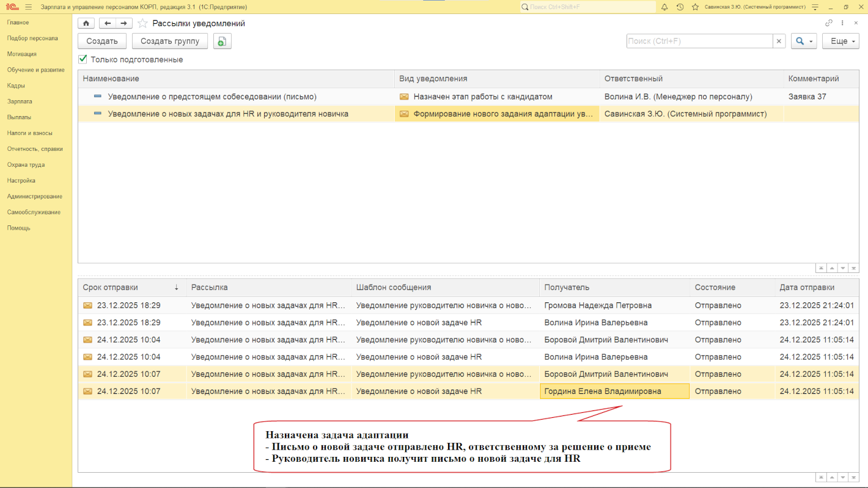The image size is (868, 488).
Task: Go back with the left arrow button
Action: (108, 23)
